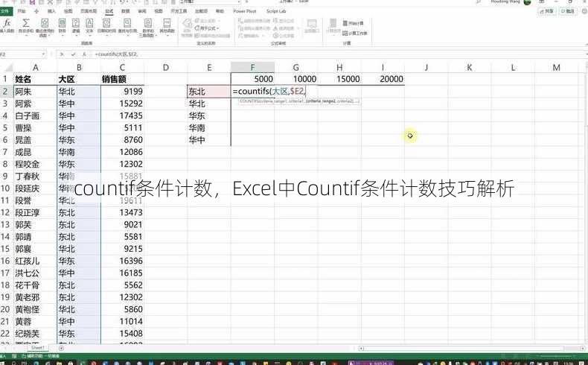Click the Share button
This screenshot has width=588, height=365.
pos(547,11)
